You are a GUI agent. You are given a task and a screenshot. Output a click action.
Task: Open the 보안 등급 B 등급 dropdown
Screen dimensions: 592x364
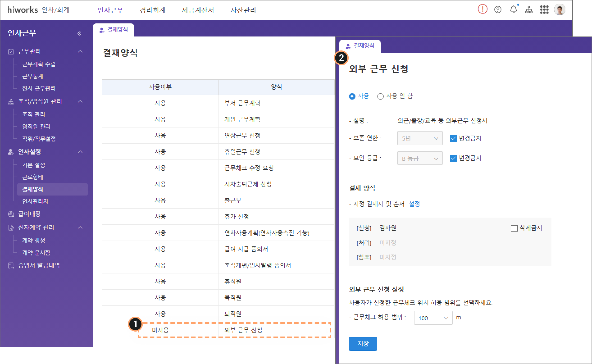[x=420, y=158]
